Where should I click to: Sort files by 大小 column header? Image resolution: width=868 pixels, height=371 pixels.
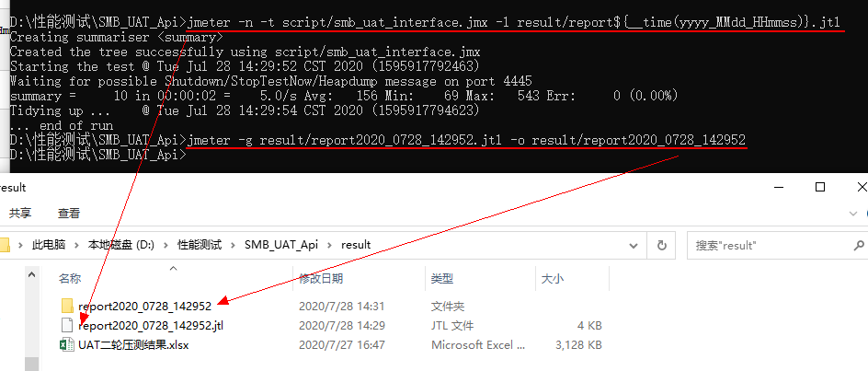coord(553,278)
